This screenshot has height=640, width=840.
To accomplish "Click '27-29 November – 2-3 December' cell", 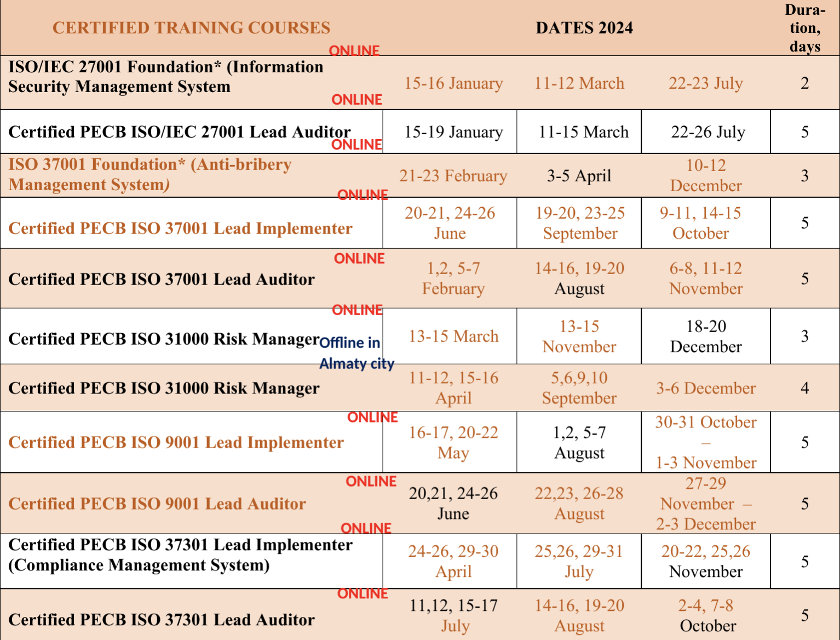I will pos(706,504).
